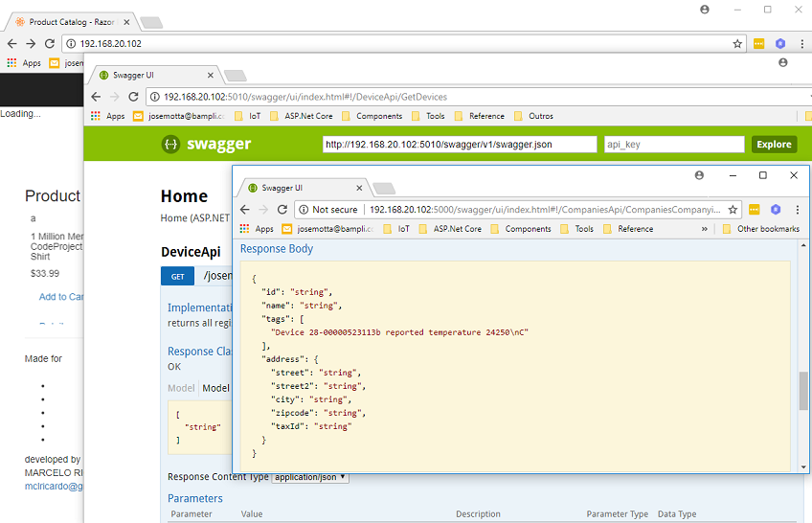Reload front Swagger UI CompaniesApi page
This screenshot has width=812, height=523.
click(282, 210)
